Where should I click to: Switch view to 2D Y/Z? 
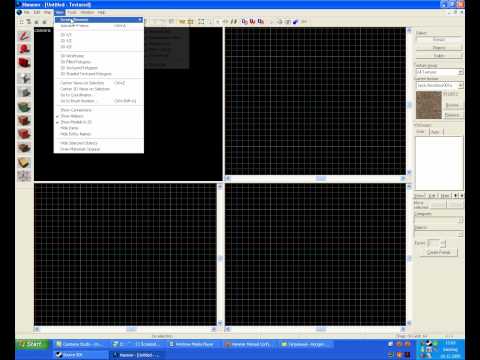point(99,41)
